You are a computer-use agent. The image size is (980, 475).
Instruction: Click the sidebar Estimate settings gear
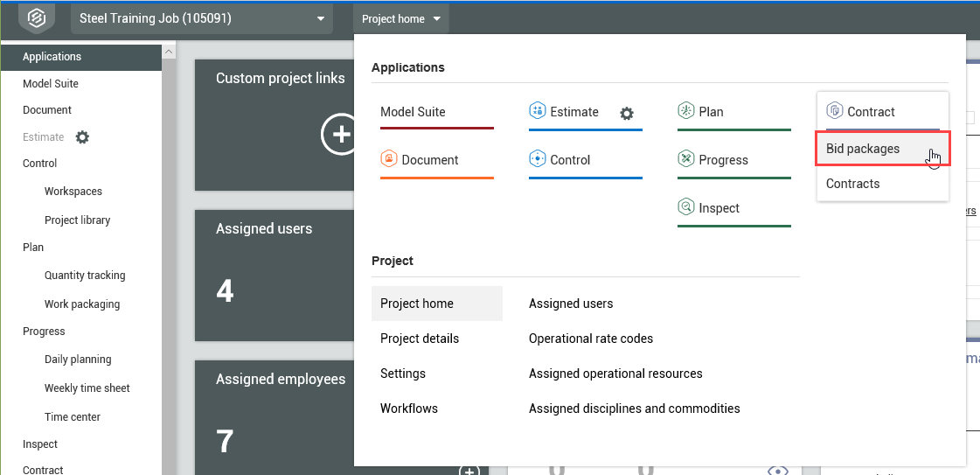tap(82, 137)
